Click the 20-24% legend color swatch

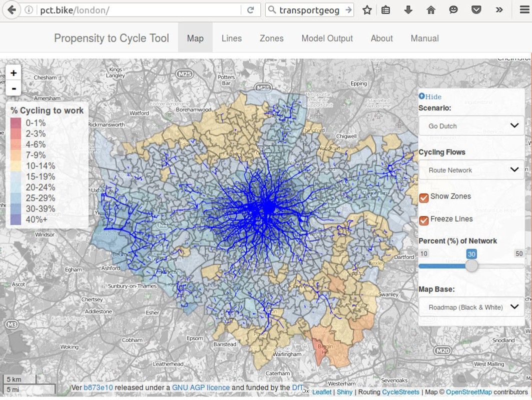(16, 187)
